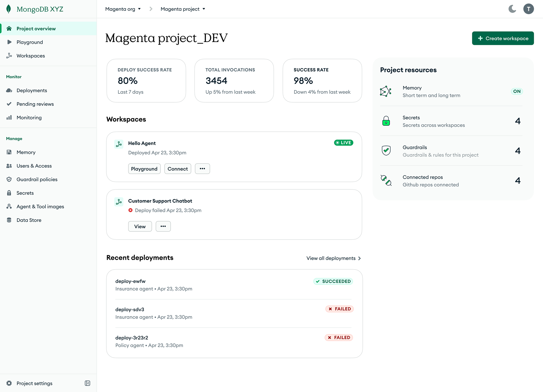
Task: Open Guardrails & rules resource row
Action: click(x=451, y=151)
